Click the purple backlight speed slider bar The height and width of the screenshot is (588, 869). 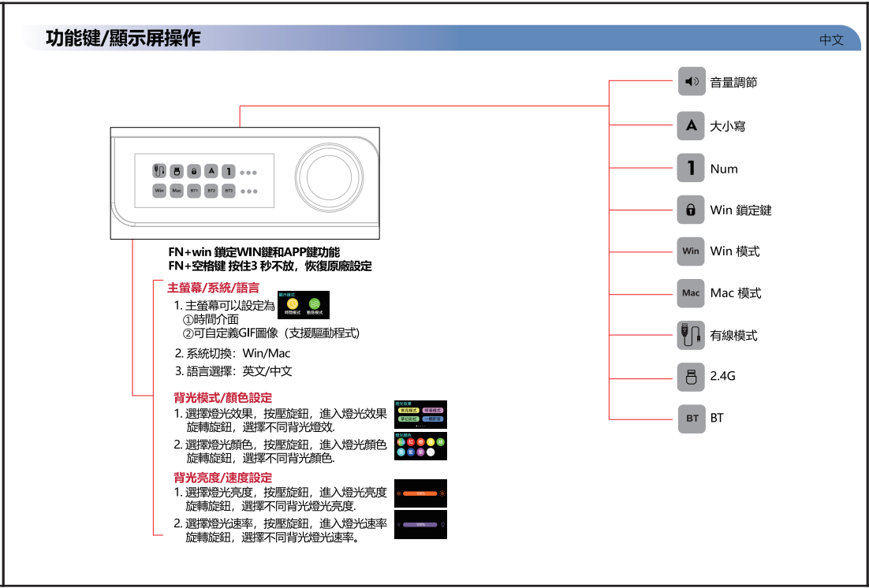coord(420,524)
